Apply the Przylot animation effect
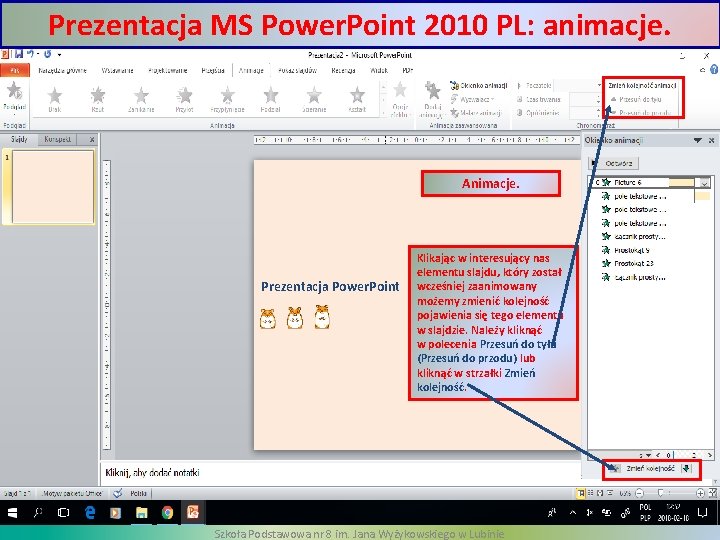The height and width of the screenshot is (540, 720). (x=184, y=99)
